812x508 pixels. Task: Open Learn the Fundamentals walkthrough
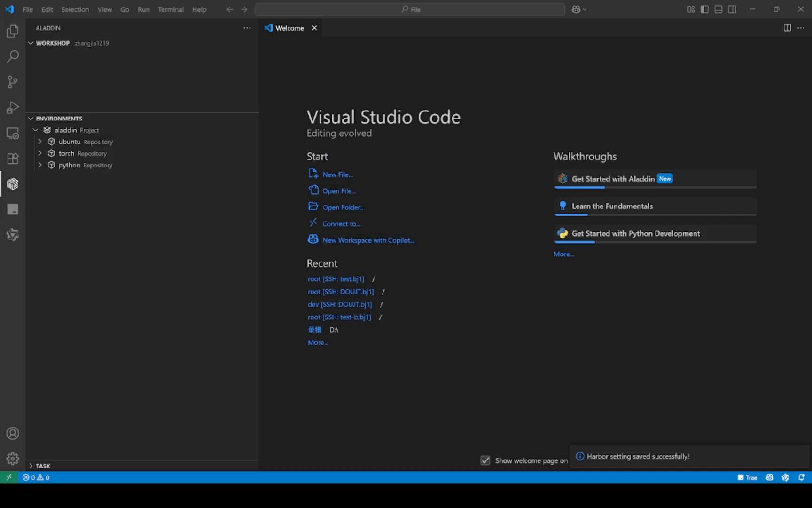655,206
